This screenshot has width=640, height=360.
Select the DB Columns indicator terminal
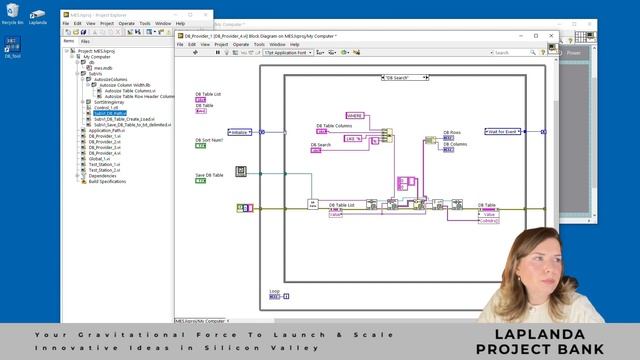tap(449, 150)
